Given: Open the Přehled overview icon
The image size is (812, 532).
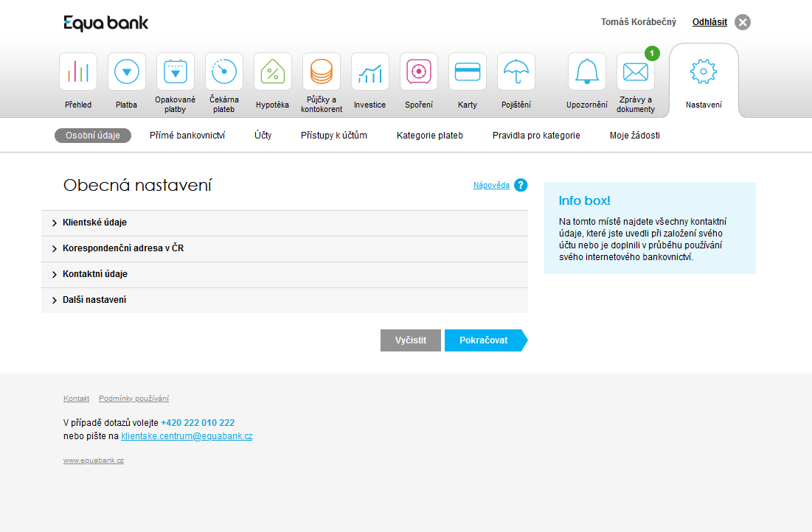Looking at the screenshot, I should [78, 71].
